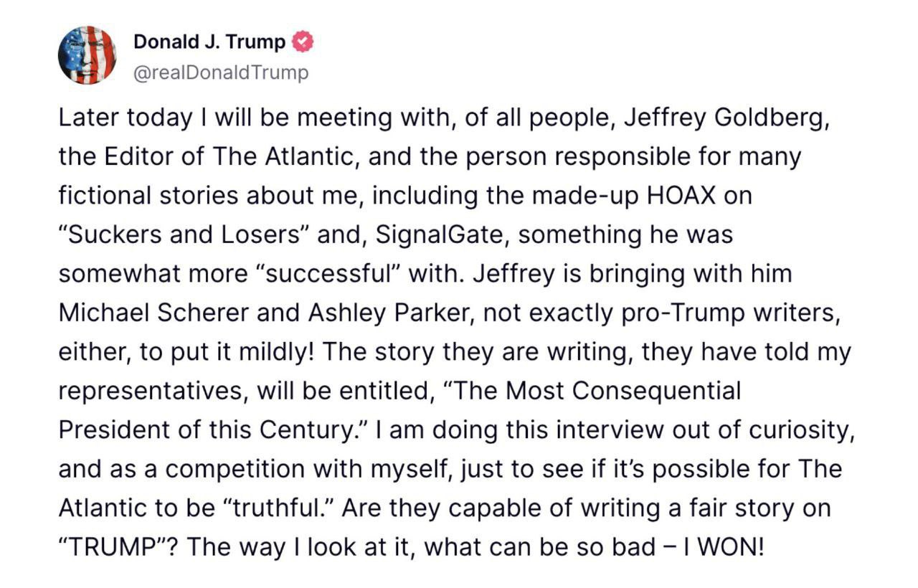Click the quoted word "TRUMP" in the last line
This screenshot has width=918, height=588.
click(x=117, y=547)
